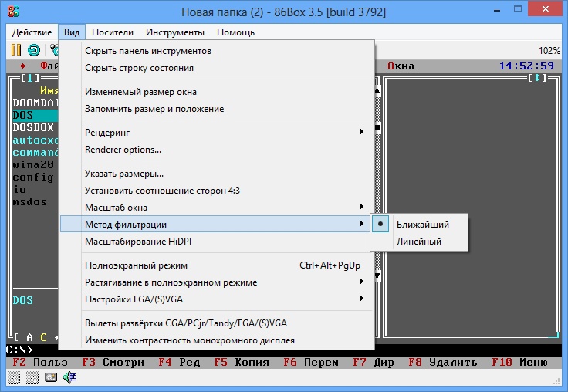Expand the Масштаб окна submenu
568x392 pixels.
click(x=217, y=208)
